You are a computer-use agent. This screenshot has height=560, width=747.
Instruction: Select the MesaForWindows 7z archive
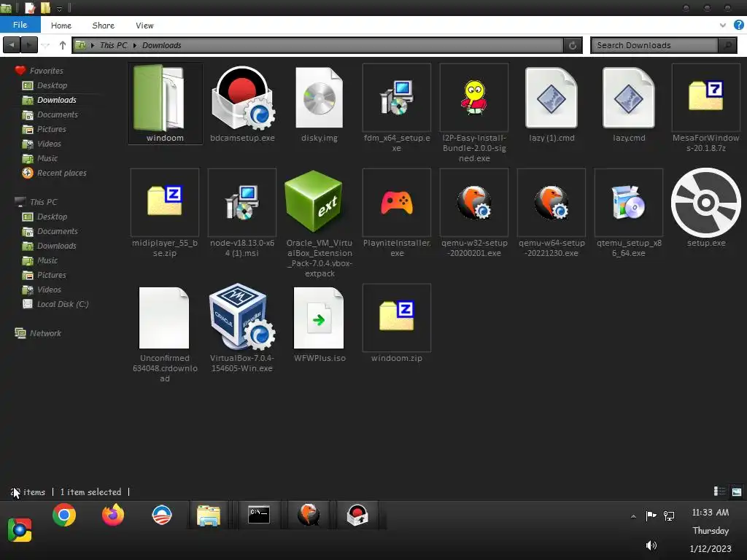[x=705, y=96]
